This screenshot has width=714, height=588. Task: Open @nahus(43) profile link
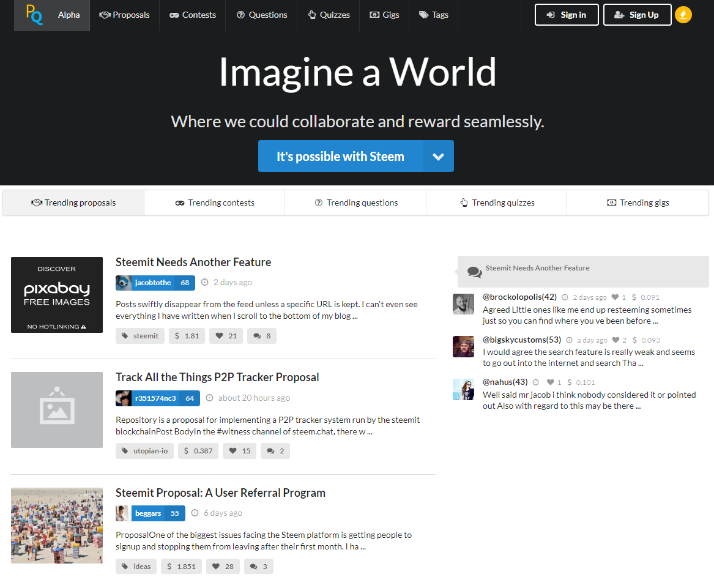click(505, 382)
